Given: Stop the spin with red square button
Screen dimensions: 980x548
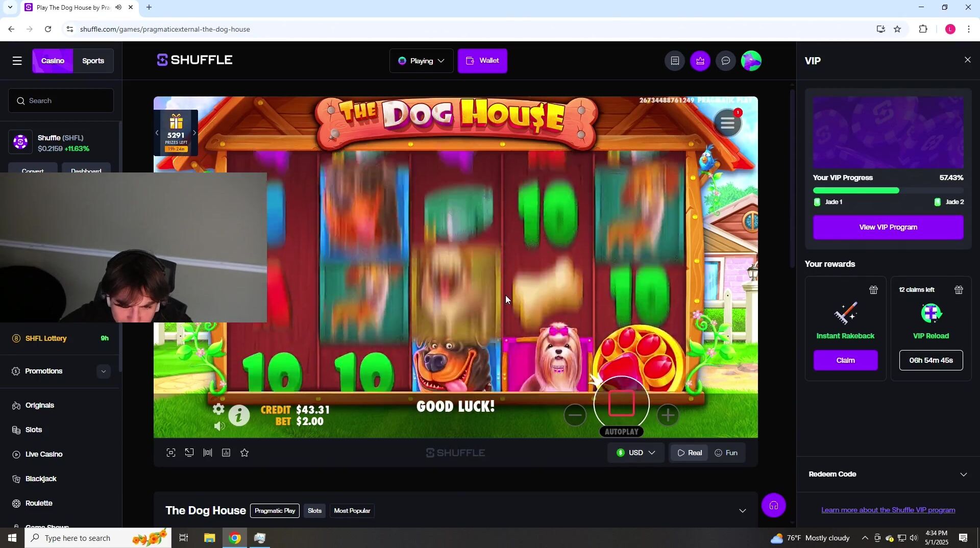Looking at the screenshot, I should click(621, 404).
